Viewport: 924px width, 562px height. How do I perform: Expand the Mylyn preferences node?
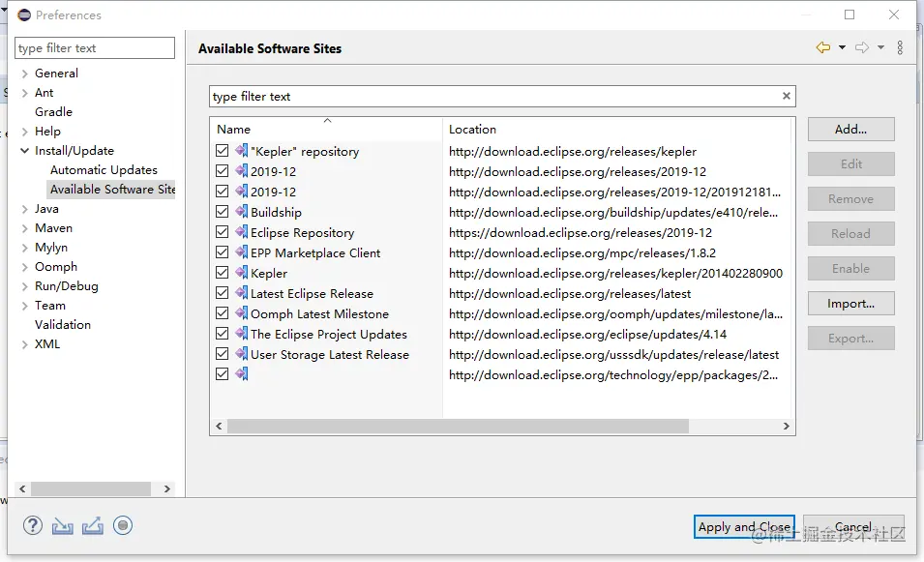point(25,248)
